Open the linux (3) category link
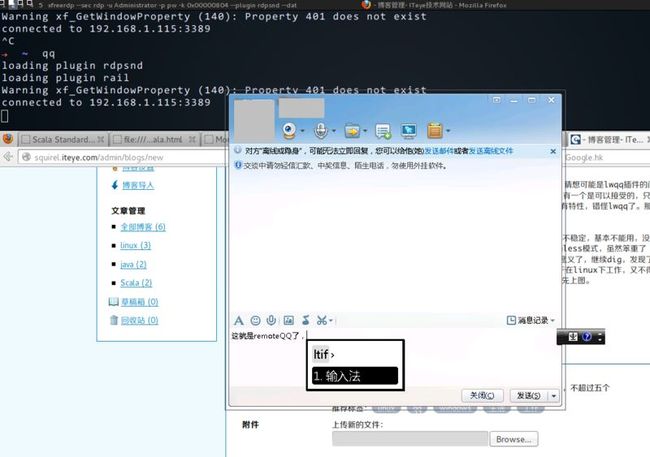The height and width of the screenshot is (457, 650). pos(136,245)
